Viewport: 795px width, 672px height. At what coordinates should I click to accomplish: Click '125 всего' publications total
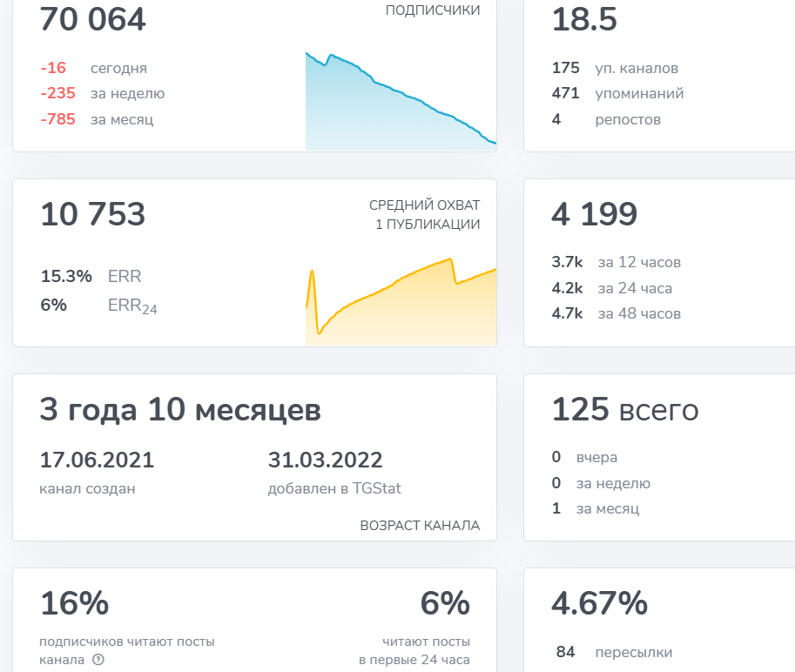(x=625, y=409)
